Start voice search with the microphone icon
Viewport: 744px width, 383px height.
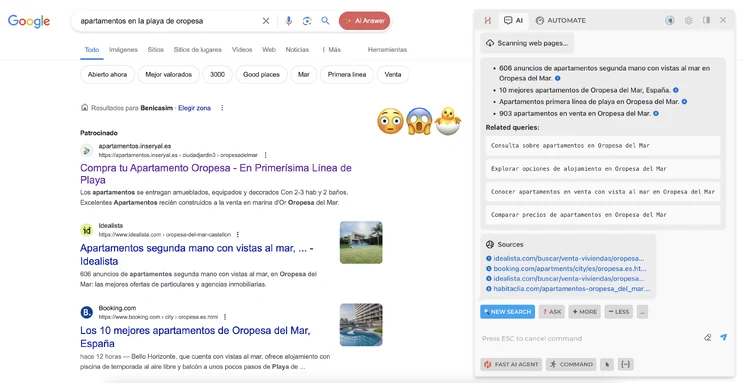tap(288, 21)
